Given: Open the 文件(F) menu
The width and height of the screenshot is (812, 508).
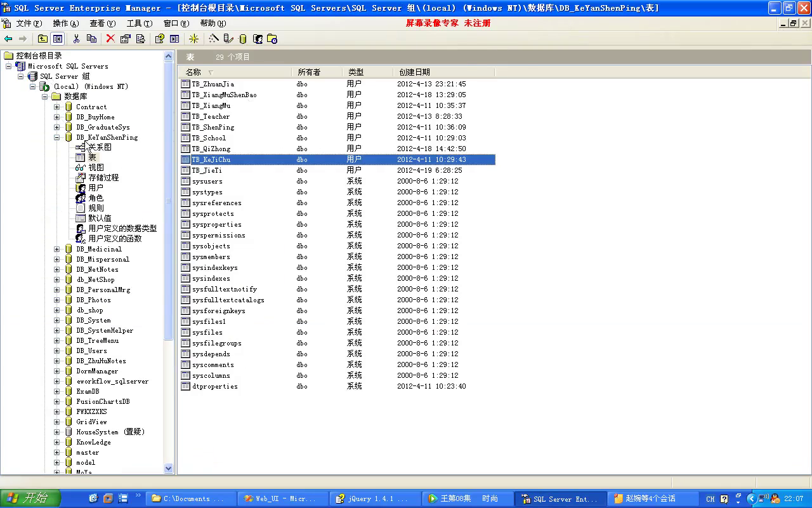Looking at the screenshot, I should pyautogui.click(x=29, y=23).
